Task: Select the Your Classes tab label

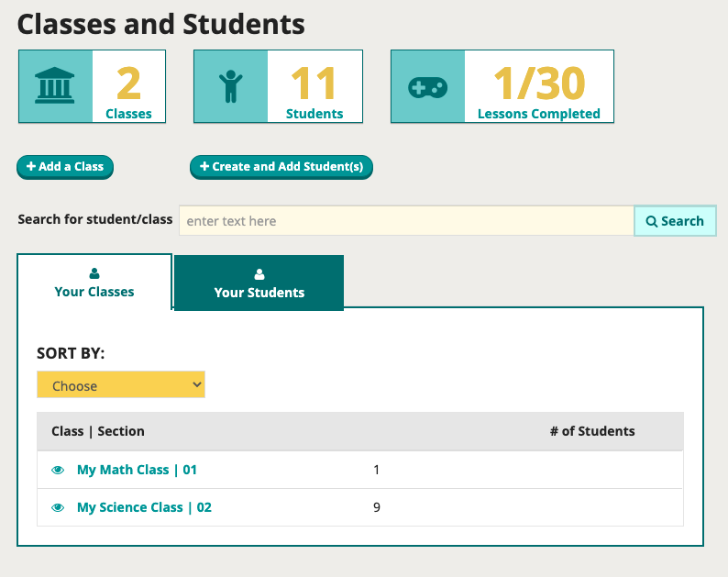Action: pos(94,292)
